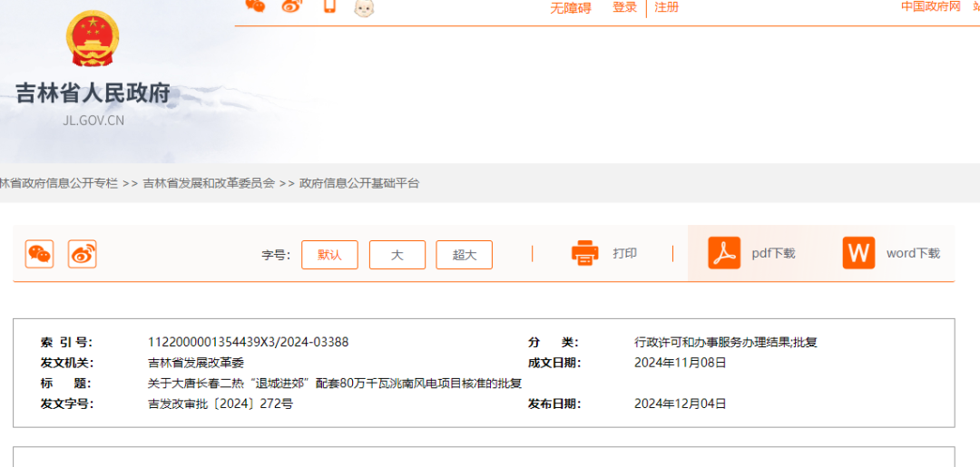Open the 中国政府网 link
Image resolution: width=980 pixels, height=467 pixels.
[x=930, y=6]
